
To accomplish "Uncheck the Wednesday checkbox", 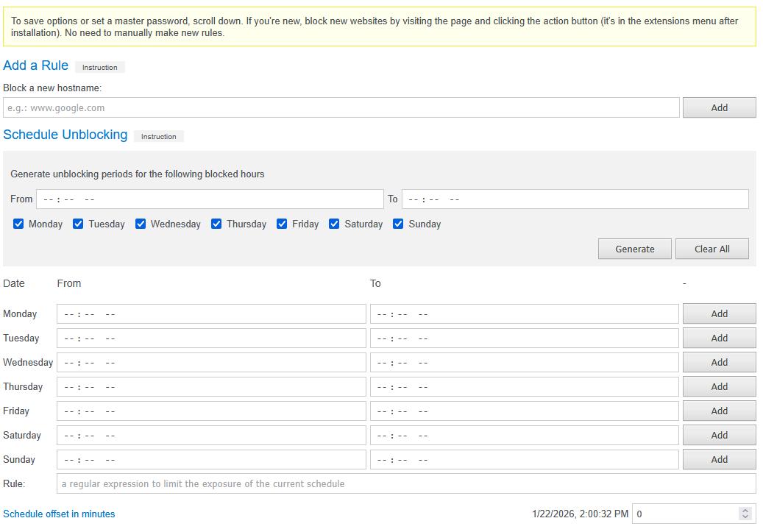I will [x=141, y=224].
